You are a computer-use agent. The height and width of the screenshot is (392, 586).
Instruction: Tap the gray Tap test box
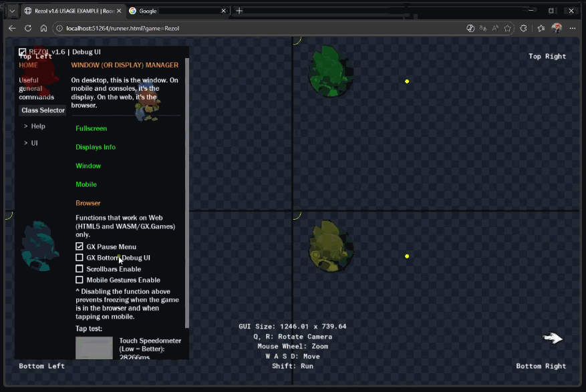(x=94, y=348)
